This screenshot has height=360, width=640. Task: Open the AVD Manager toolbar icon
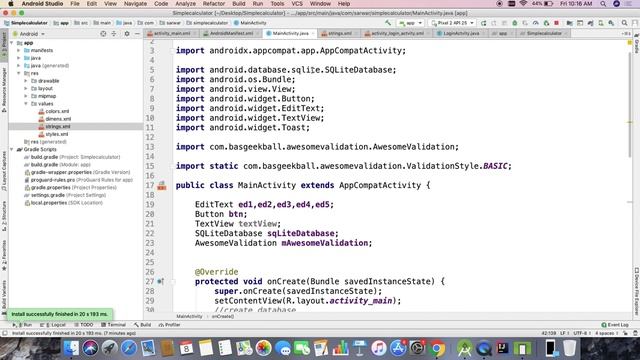601,23
